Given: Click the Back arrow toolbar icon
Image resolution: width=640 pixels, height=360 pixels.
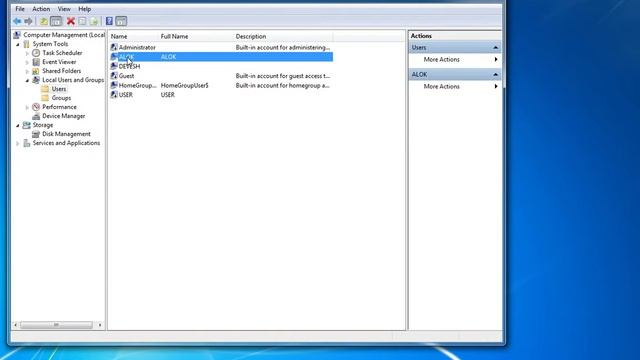Looking at the screenshot, I should coord(17,21).
